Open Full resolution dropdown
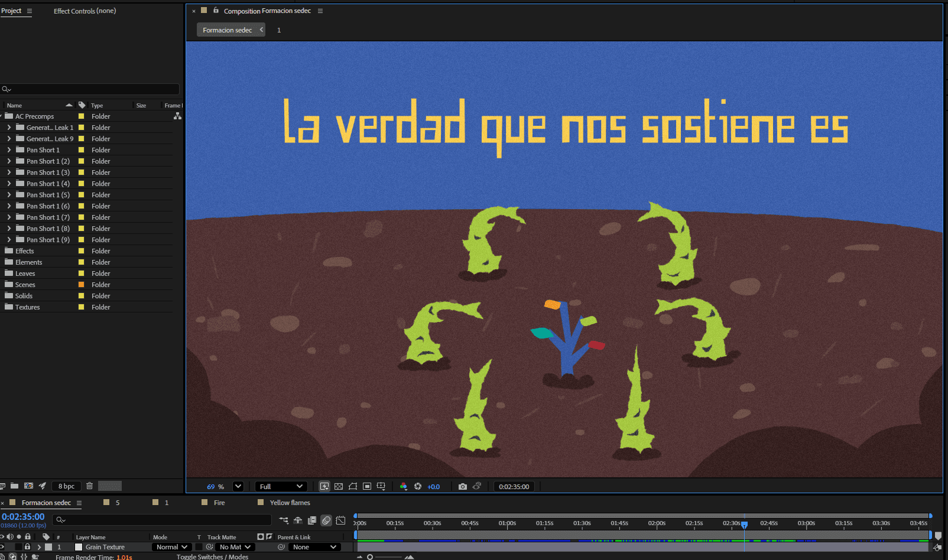 click(281, 486)
